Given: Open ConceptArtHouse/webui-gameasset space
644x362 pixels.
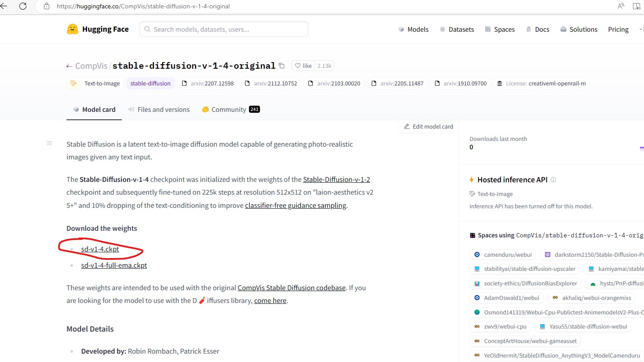Looking at the screenshot, I should (x=525, y=341).
